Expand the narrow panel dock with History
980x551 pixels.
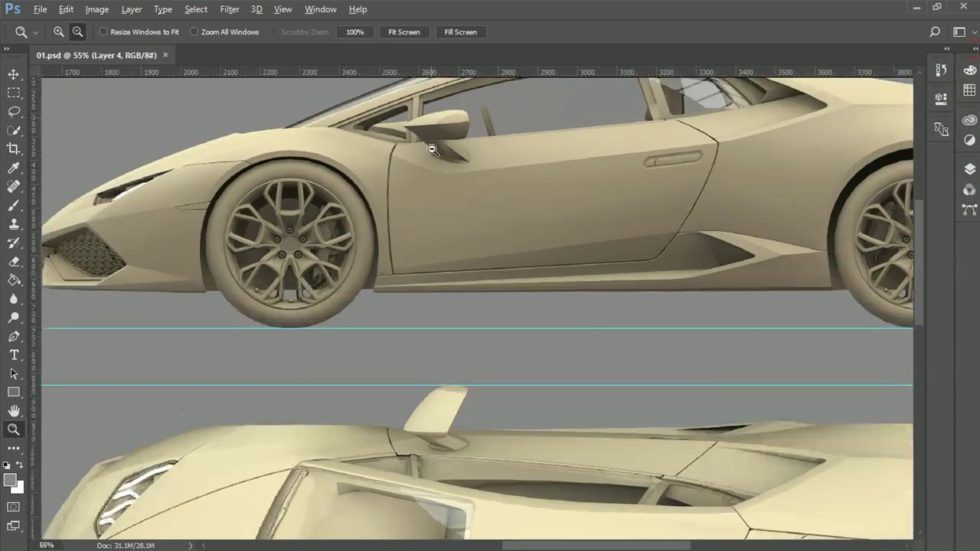(x=946, y=49)
